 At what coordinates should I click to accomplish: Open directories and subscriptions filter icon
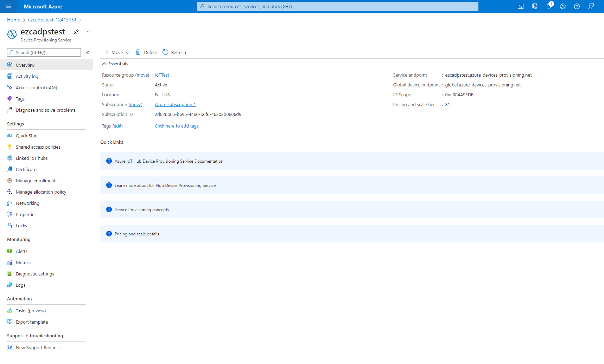pos(535,6)
